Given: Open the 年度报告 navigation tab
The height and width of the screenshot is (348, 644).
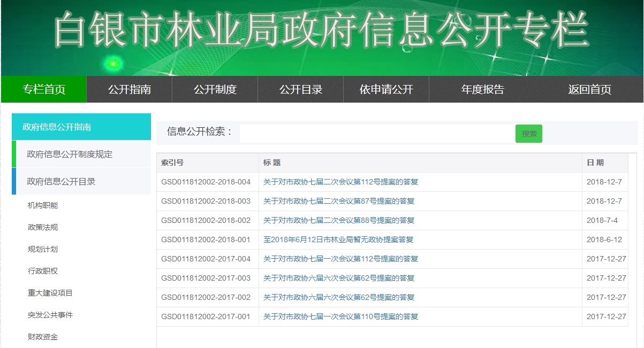Looking at the screenshot, I should click(482, 89).
